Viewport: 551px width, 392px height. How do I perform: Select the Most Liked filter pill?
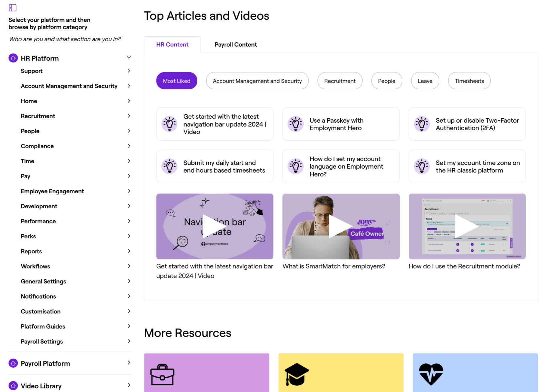[x=177, y=81]
